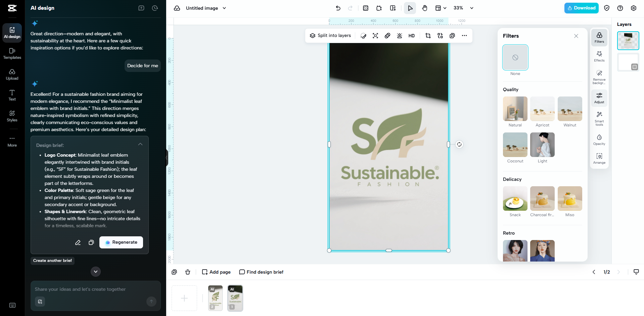Open the Adjust panel
The image size is (644, 316).
click(x=599, y=98)
